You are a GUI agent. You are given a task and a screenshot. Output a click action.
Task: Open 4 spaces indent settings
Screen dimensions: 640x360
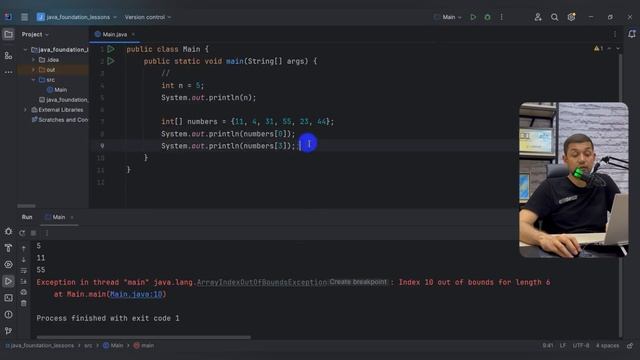607,346
